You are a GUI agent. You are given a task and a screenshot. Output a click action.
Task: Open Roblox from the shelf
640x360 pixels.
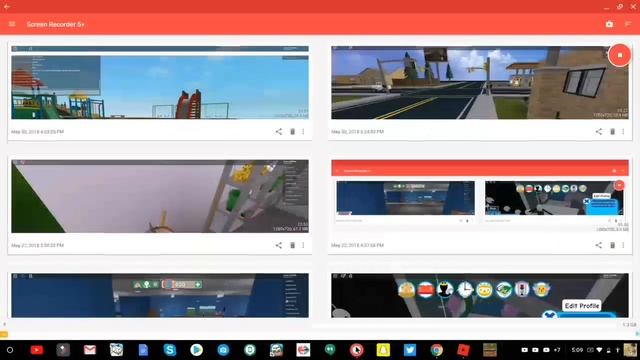pos(463,350)
